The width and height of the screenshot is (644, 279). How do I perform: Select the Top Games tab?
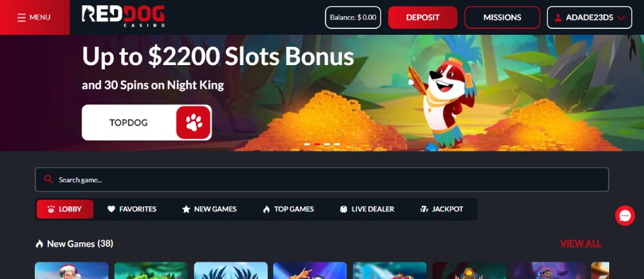289,209
